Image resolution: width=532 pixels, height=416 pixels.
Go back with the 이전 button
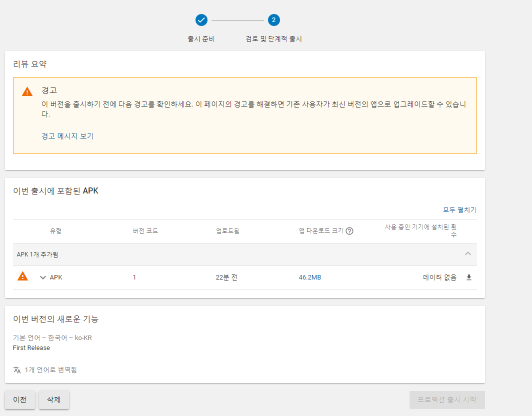[19, 399]
